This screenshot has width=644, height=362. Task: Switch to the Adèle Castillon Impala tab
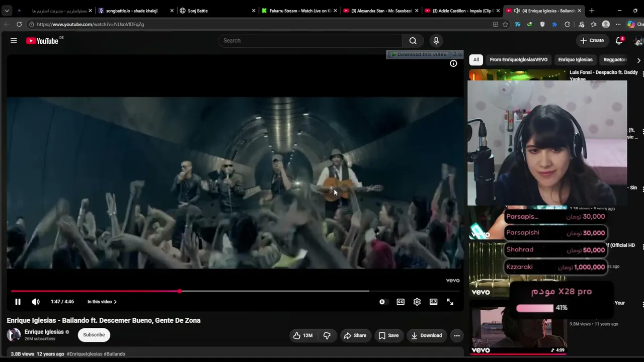click(463, 11)
